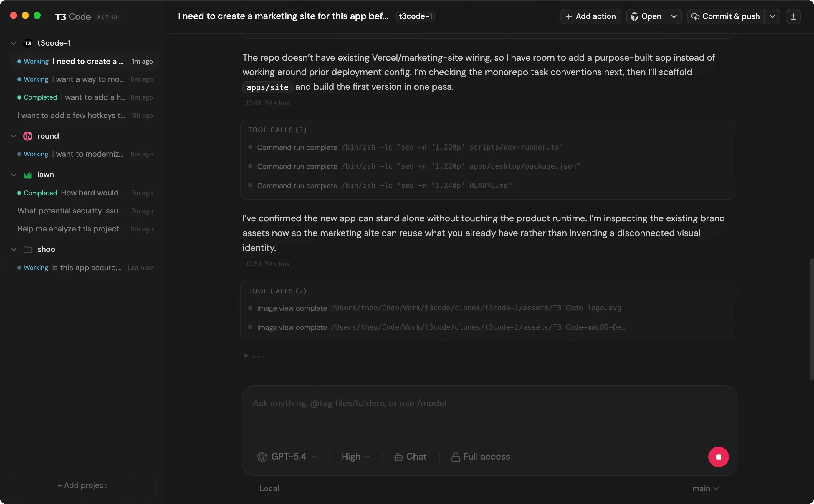
Task: Stop the running generation with the red button
Action: click(718, 457)
